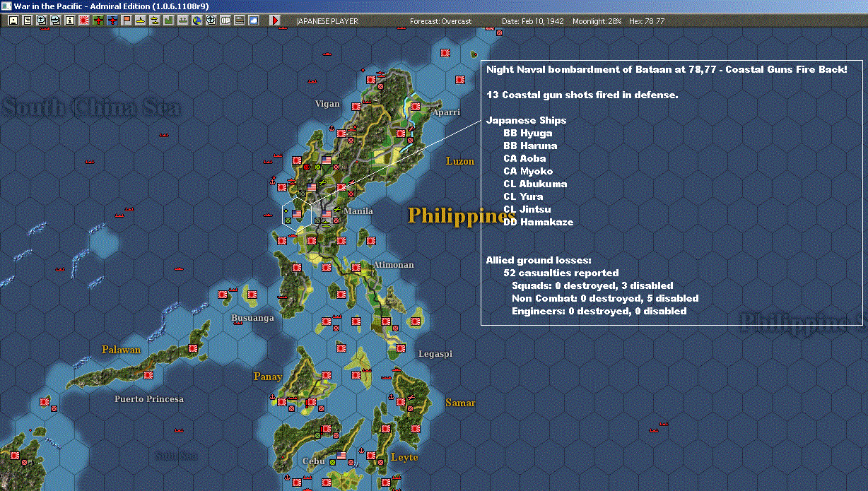Click the crosshair target toolbar icon
868x491 pixels.
pyautogui.click(x=211, y=20)
